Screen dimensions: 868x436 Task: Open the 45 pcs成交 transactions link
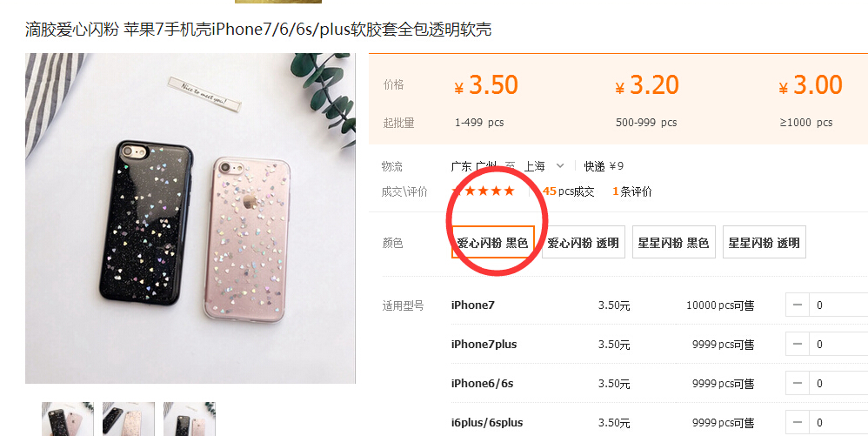point(569,191)
